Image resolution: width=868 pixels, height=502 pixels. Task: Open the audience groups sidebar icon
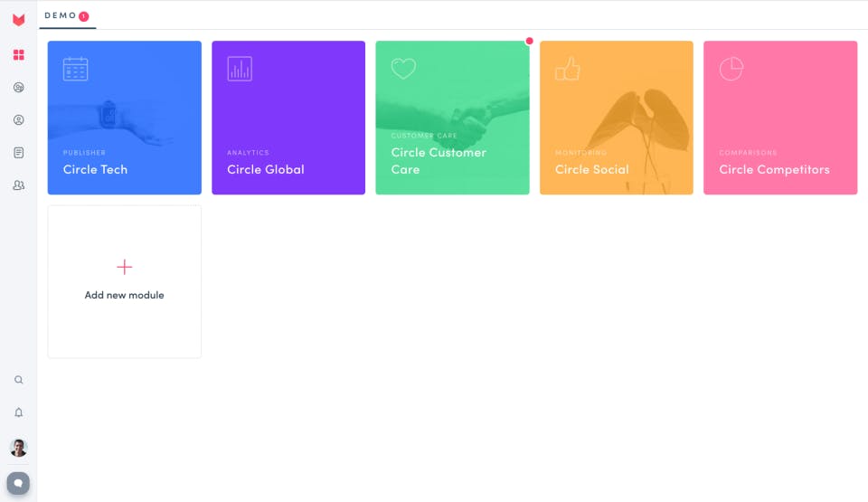coord(18,88)
